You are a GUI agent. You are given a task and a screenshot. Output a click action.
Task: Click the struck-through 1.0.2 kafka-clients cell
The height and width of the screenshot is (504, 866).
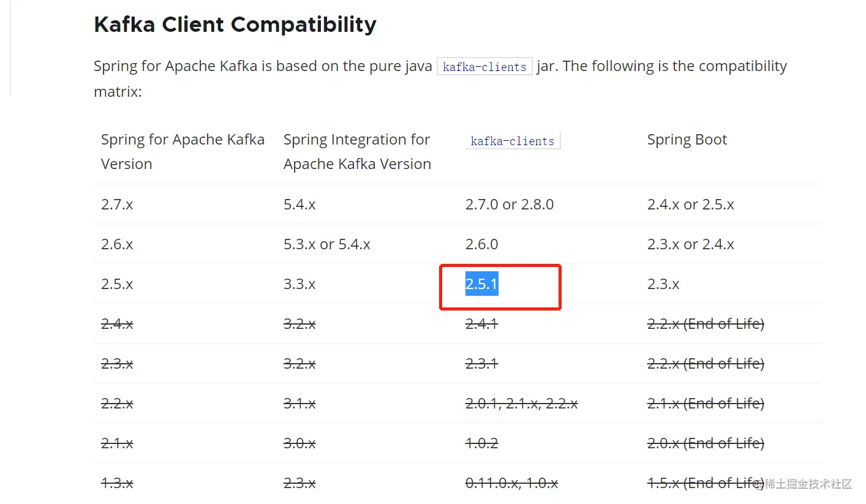click(481, 443)
